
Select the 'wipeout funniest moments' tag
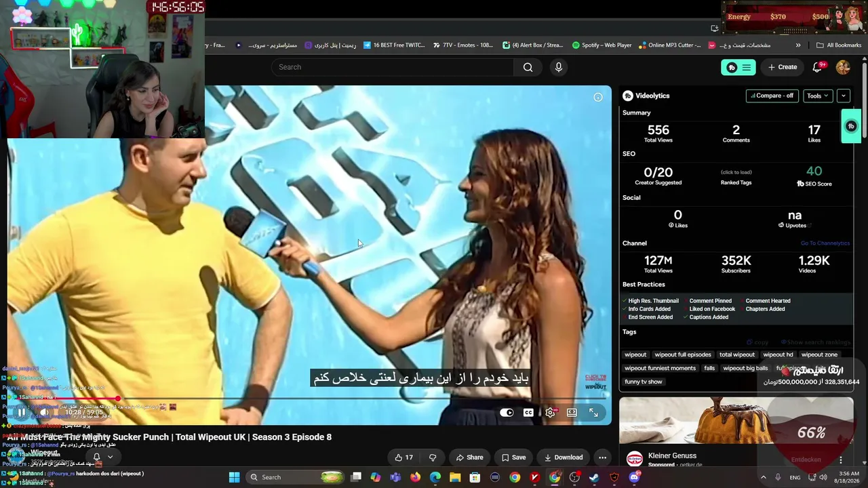[x=660, y=368]
